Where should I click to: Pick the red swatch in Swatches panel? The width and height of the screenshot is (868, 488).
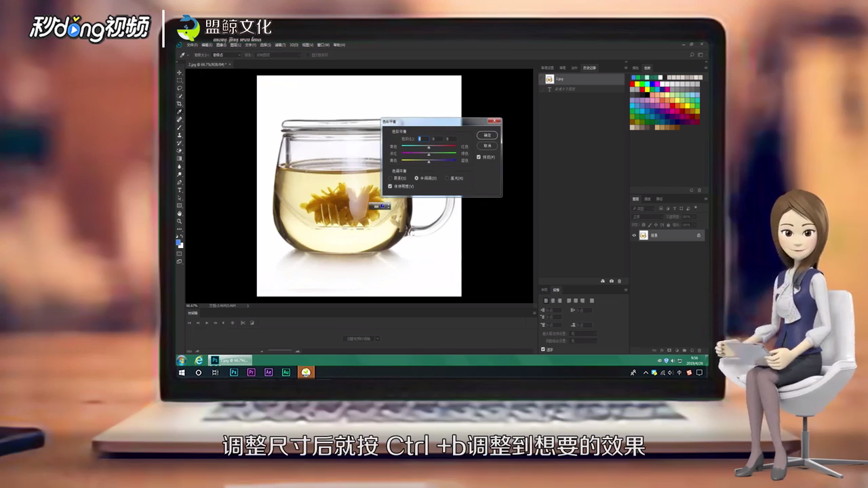(632, 84)
